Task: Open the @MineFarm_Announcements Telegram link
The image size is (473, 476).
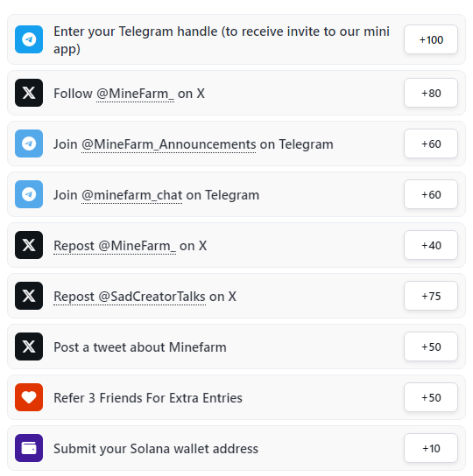Action: click(169, 144)
